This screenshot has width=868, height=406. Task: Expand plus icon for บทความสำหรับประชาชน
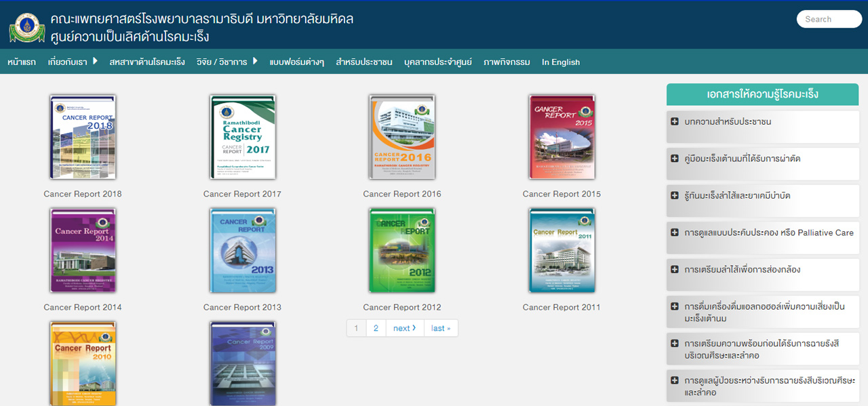(675, 121)
